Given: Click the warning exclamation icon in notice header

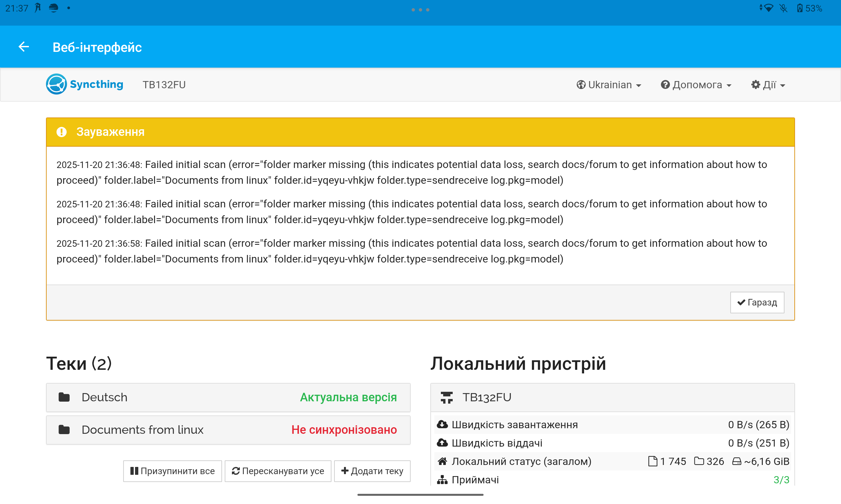Looking at the screenshot, I should pos(61,132).
